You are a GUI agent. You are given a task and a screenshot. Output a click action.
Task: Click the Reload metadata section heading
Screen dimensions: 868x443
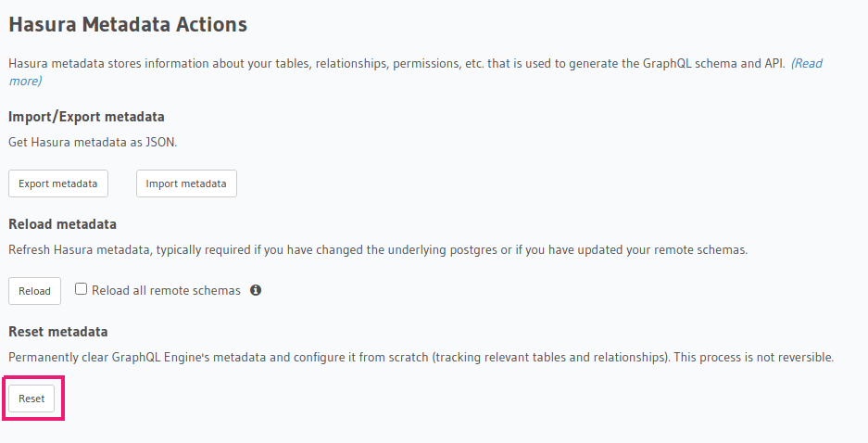62,224
